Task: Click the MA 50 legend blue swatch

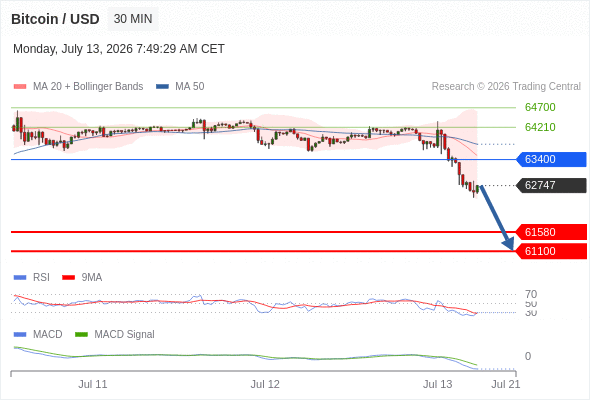Action: pyautogui.click(x=162, y=87)
